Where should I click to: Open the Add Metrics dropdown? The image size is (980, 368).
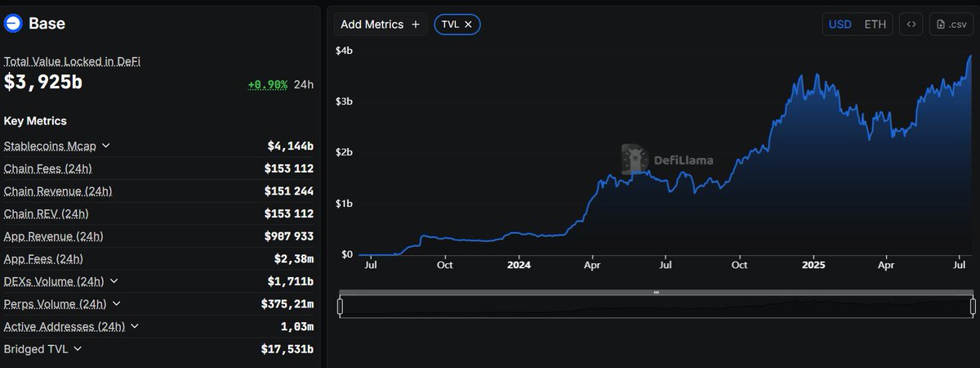click(x=380, y=25)
